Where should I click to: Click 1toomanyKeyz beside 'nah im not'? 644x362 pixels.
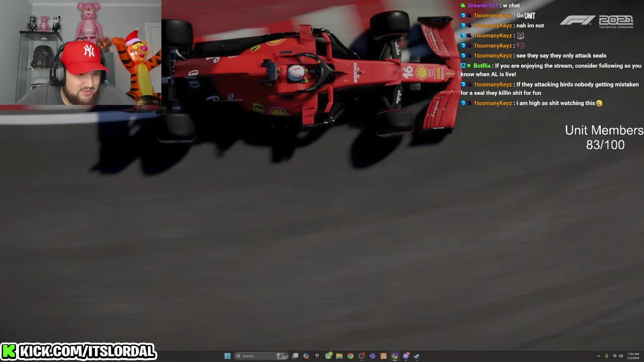pyautogui.click(x=493, y=26)
